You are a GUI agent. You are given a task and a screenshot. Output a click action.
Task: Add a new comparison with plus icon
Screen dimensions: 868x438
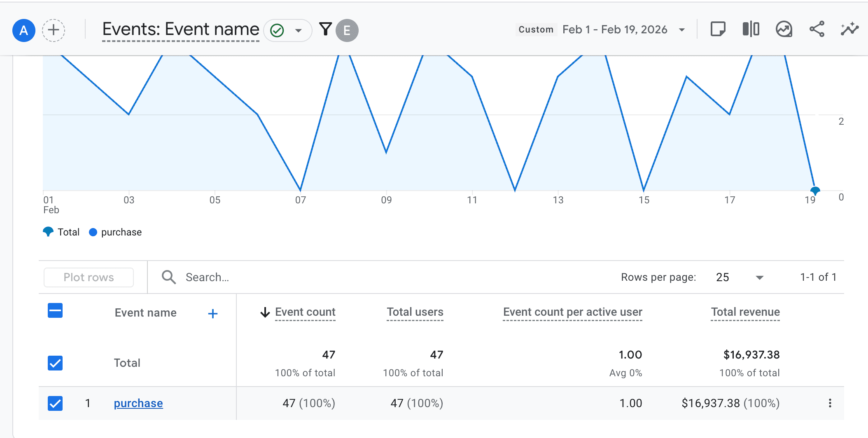coord(54,30)
